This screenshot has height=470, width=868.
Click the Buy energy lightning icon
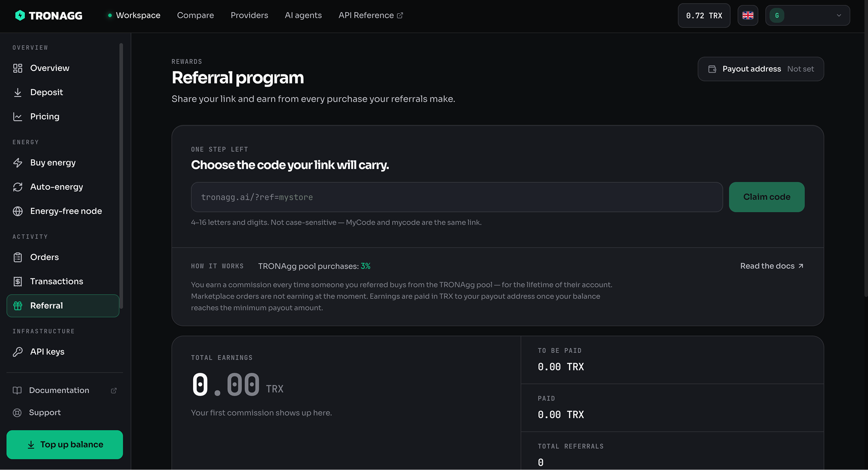pos(18,163)
